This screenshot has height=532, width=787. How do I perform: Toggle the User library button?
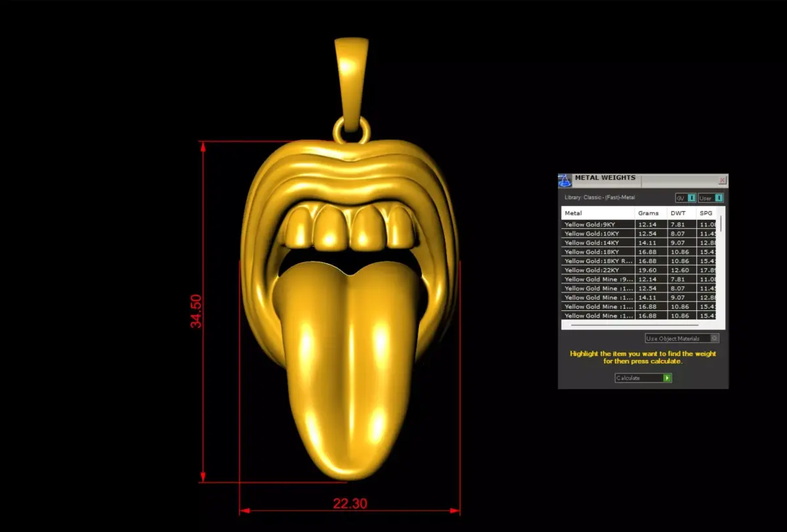[x=711, y=198]
